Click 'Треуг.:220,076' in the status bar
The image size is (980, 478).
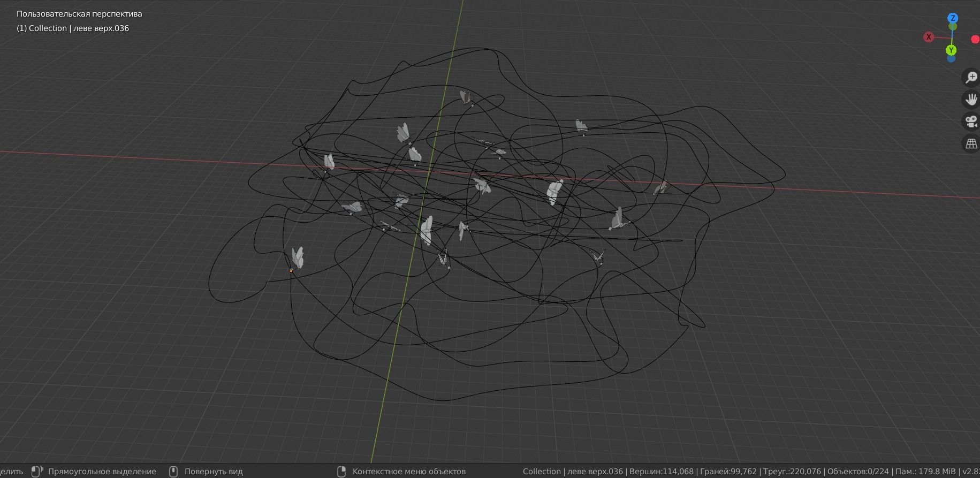(792, 472)
